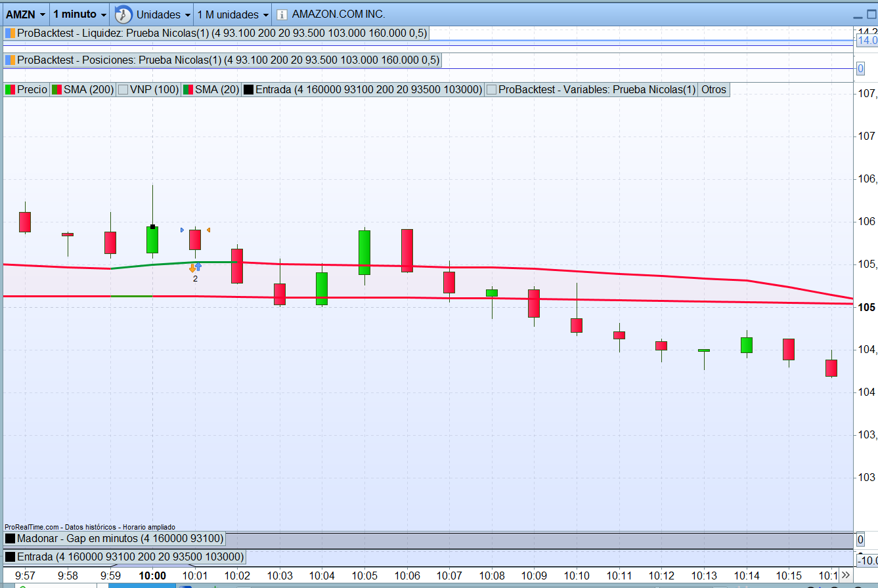878x588 pixels.
Task: Open the Unidades history dropdown
Action: (x=164, y=14)
